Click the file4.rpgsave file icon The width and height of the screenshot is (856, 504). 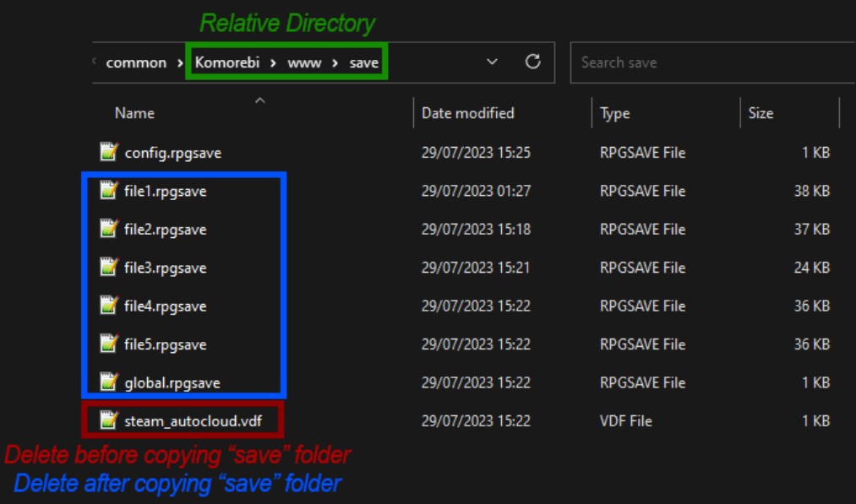point(108,306)
